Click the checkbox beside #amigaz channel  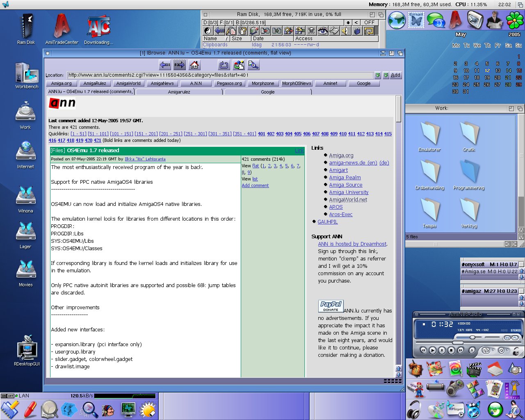(x=521, y=291)
